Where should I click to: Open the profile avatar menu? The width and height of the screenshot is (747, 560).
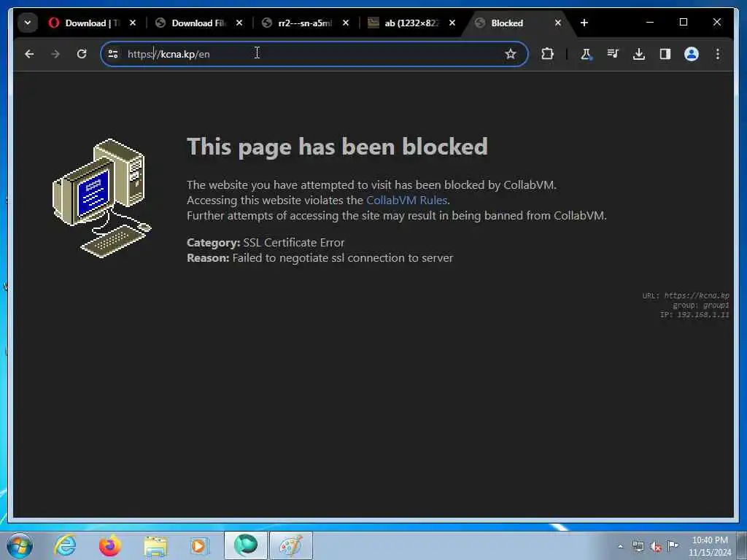coord(692,54)
